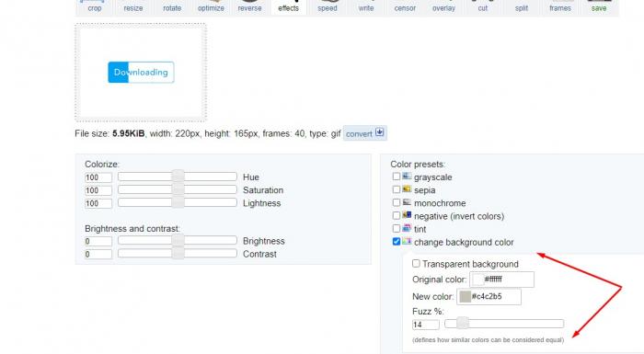Enable the tint preset checkbox
This screenshot has width=644, height=354.
point(397,229)
